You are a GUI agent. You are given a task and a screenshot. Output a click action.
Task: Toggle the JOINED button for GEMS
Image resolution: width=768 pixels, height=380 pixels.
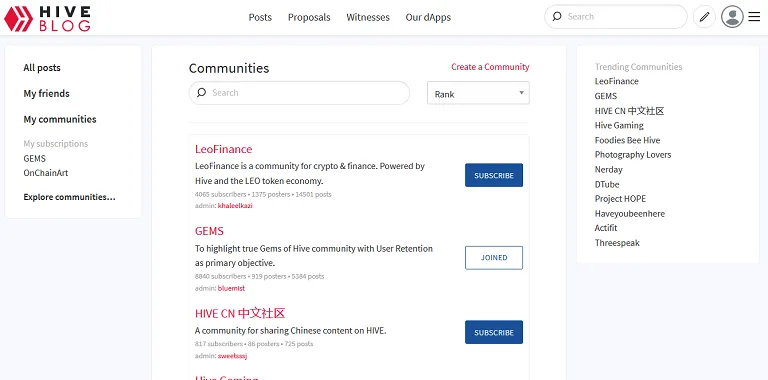point(494,258)
